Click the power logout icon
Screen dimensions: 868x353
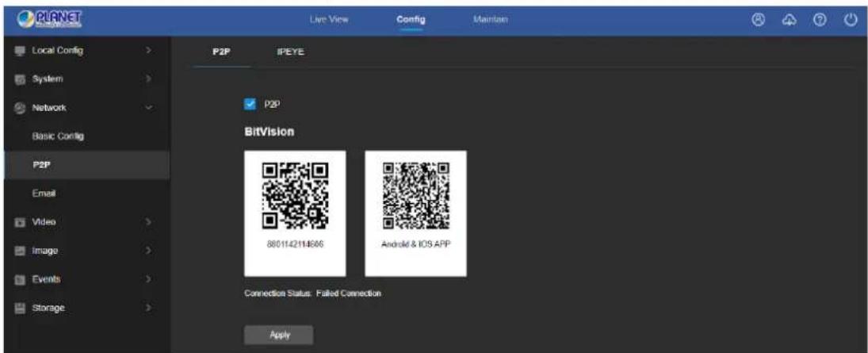pos(850,19)
